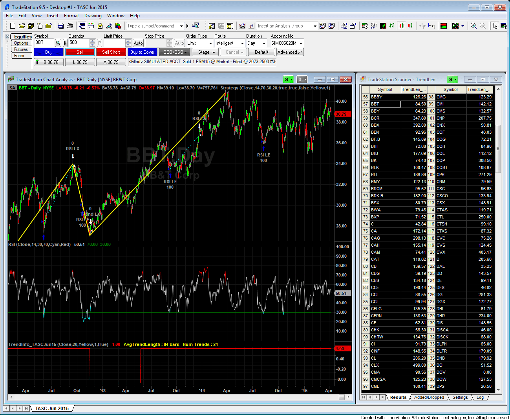Select the pointer arrow tool
The width and height of the screenshot is (510, 420).
point(495,26)
